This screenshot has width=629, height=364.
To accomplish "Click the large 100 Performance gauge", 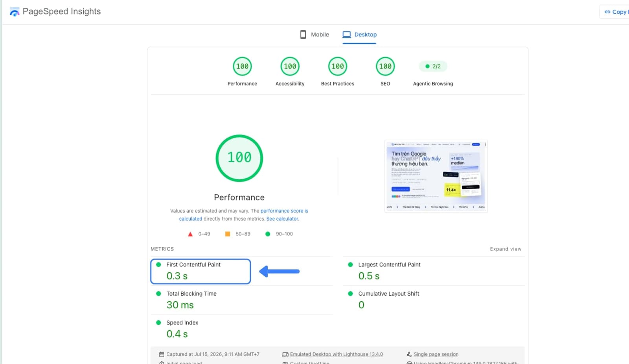I will (239, 158).
